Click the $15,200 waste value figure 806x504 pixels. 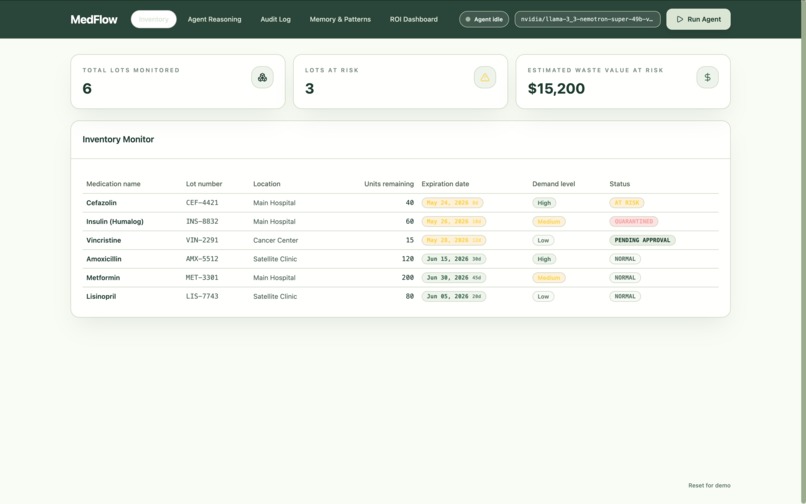556,88
